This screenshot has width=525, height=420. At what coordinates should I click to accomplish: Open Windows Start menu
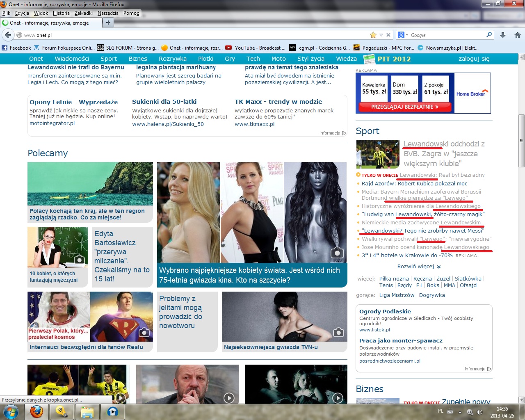click(11, 411)
